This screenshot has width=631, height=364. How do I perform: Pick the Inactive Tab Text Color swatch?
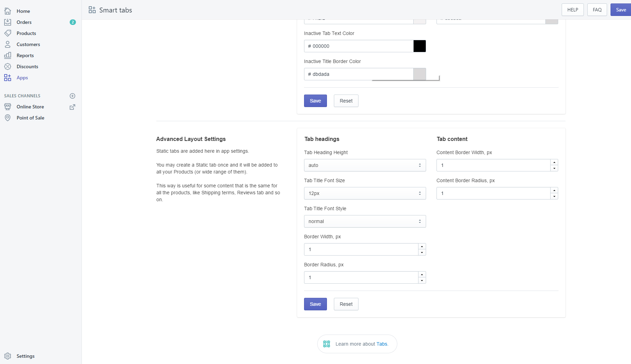(420, 46)
